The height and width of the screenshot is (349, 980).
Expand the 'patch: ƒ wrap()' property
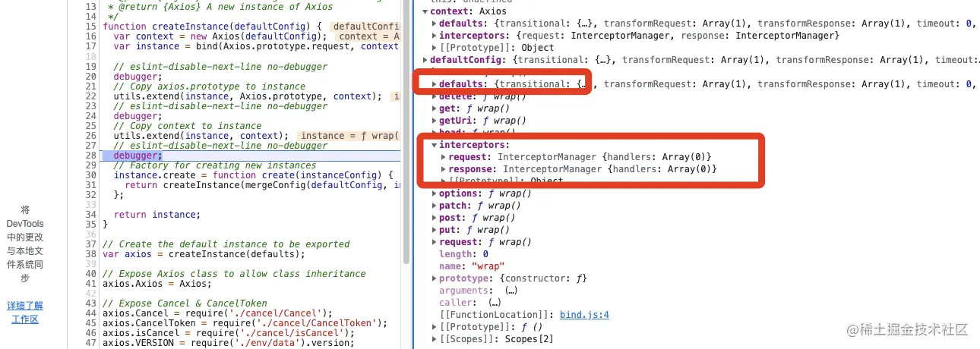435,206
